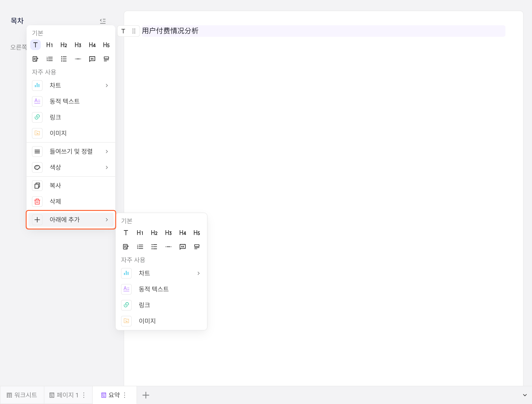Open 페이지 1 tab options dots
Image resolution: width=532 pixels, height=404 pixels.
point(84,395)
